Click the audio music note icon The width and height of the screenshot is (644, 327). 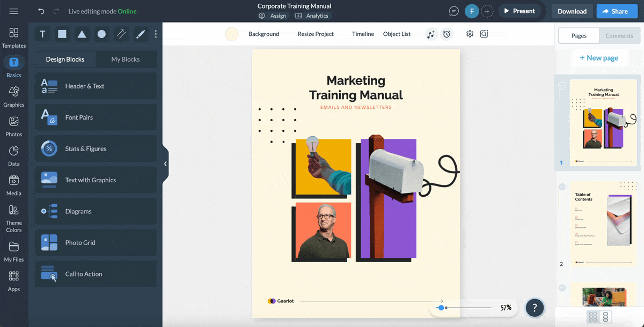tap(430, 34)
